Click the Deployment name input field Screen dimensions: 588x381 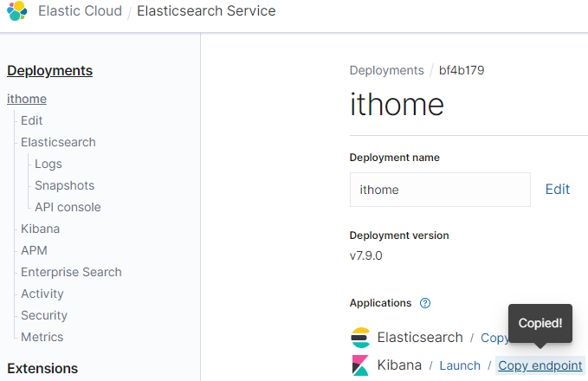440,190
